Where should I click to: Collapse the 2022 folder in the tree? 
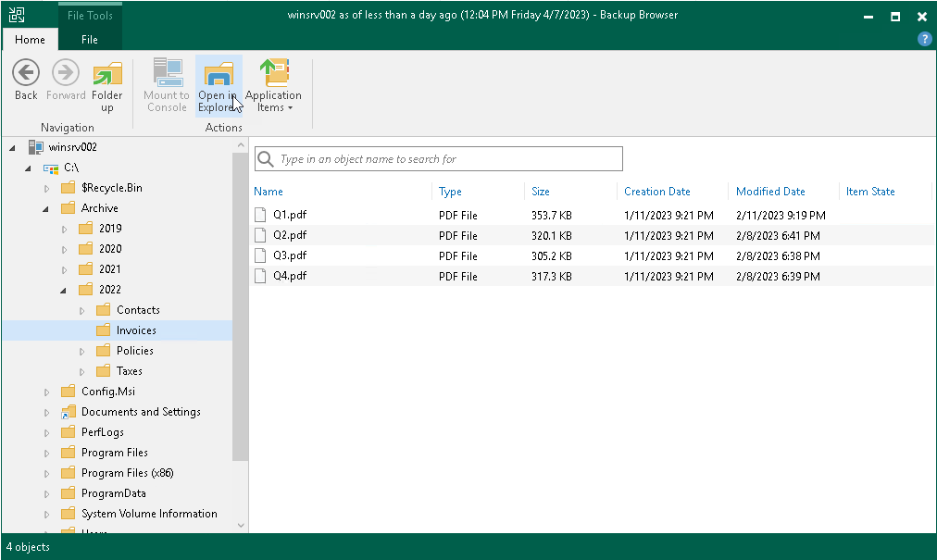click(63, 289)
